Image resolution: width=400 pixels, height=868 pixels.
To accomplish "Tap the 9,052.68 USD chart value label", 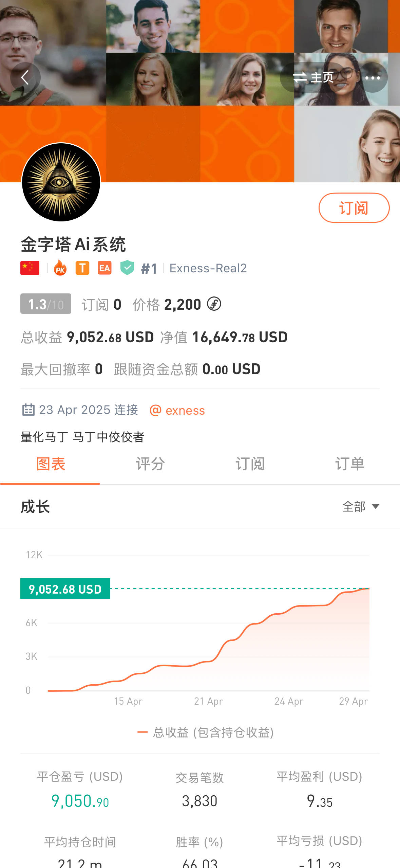I will click(65, 589).
